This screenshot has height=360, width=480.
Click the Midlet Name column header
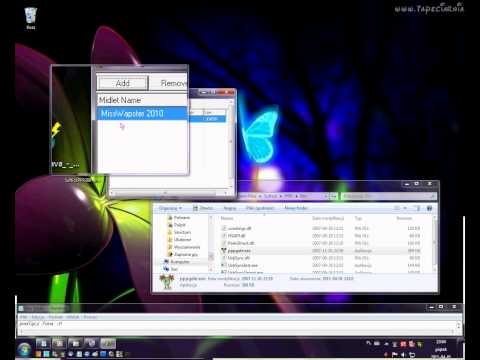point(142,100)
